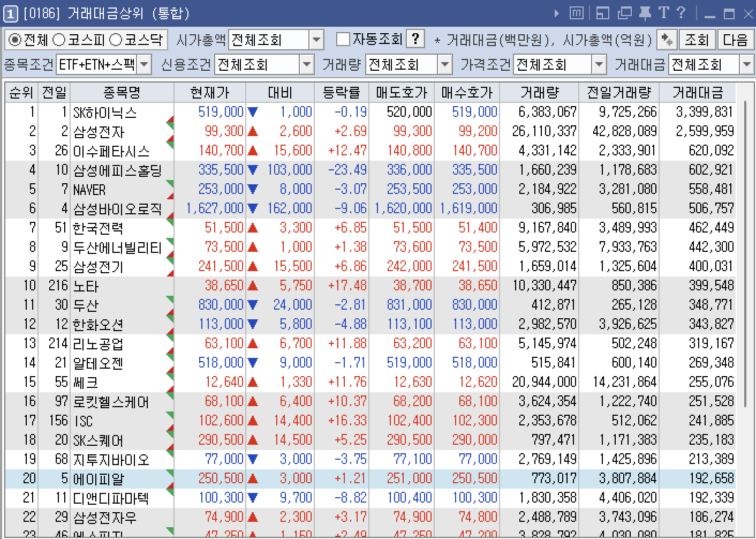
Task: Click the ? help button beside 자동조회
Action: click(415, 39)
